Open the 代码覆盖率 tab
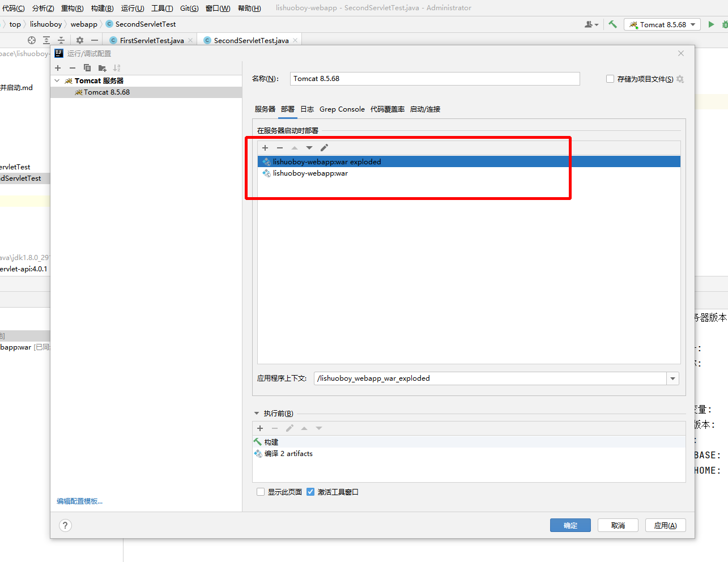728x562 pixels. [388, 109]
